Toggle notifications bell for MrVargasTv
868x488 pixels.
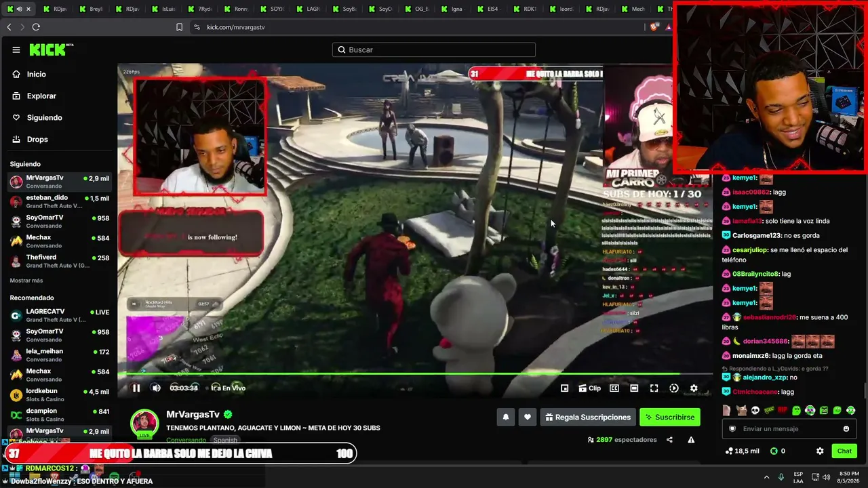coord(505,418)
